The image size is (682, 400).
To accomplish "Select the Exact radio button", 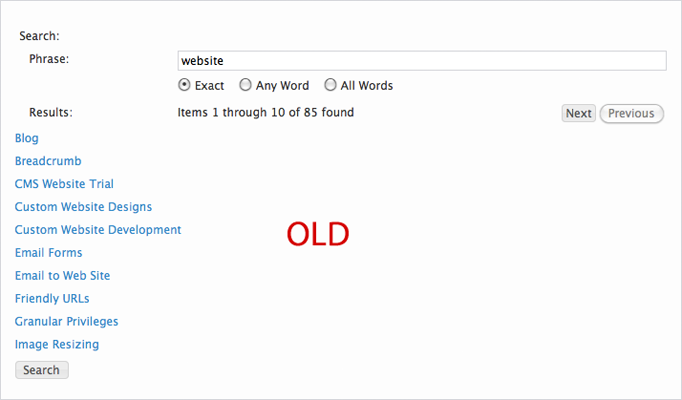I will [x=184, y=86].
